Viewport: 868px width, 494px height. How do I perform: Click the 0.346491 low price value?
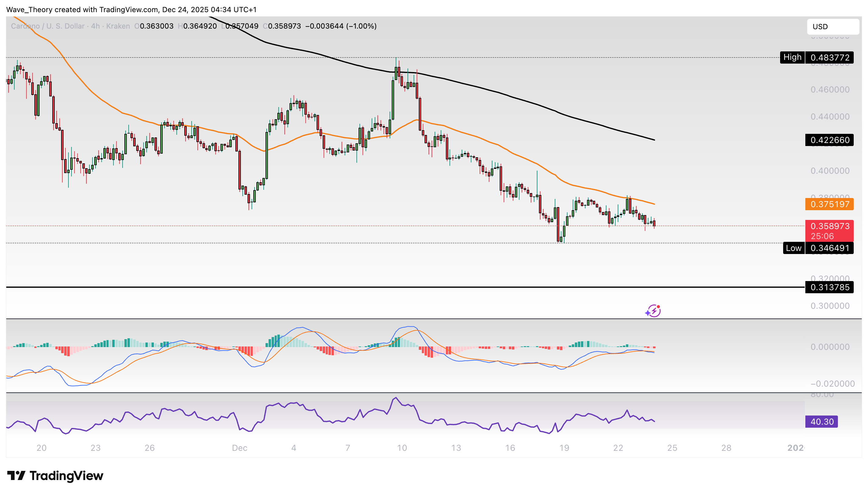click(x=830, y=248)
